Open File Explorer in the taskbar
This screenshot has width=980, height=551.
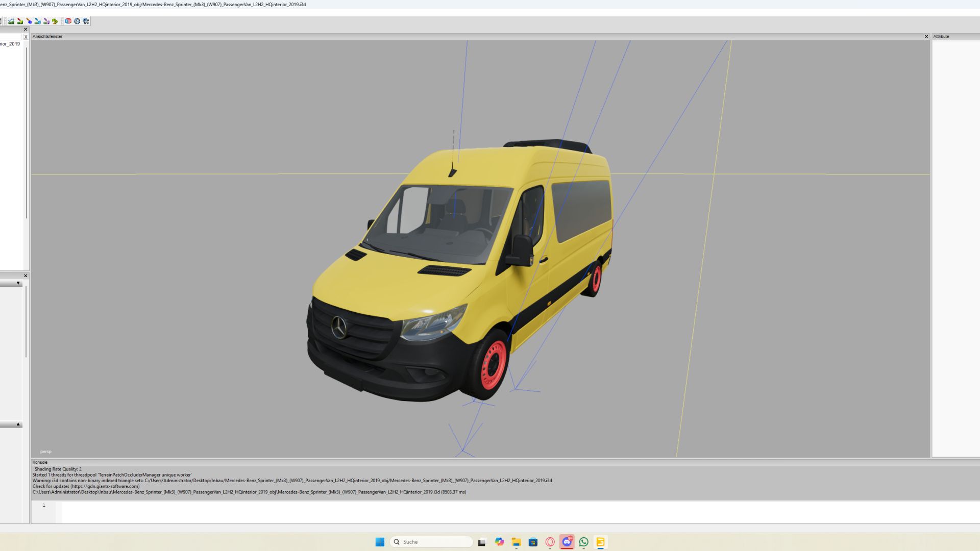tap(516, 542)
